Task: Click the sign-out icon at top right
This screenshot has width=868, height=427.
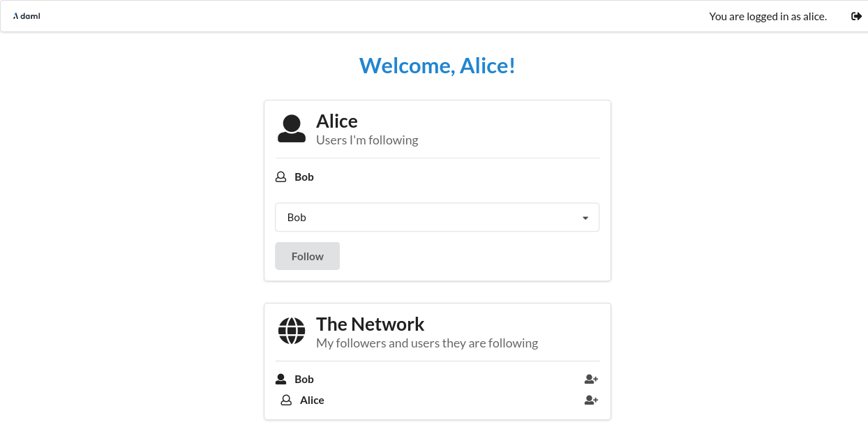Action: pyautogui.click(x=856, y=16)
